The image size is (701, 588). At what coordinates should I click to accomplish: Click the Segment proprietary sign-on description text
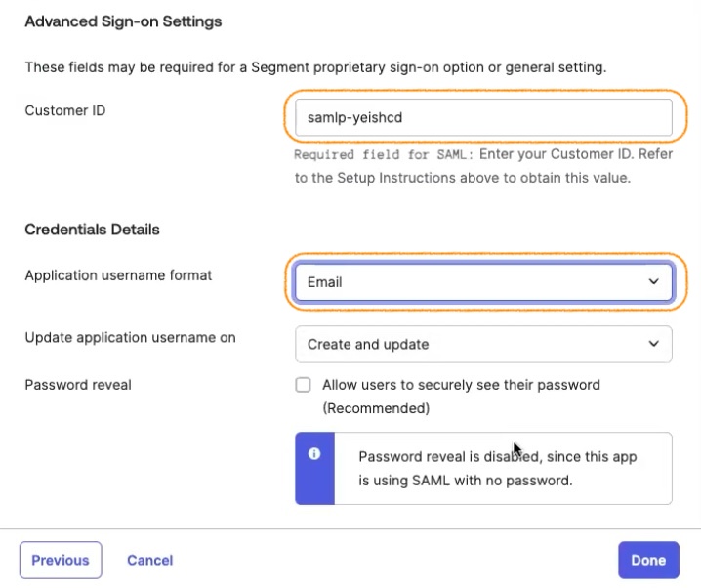tap(315, 67)
